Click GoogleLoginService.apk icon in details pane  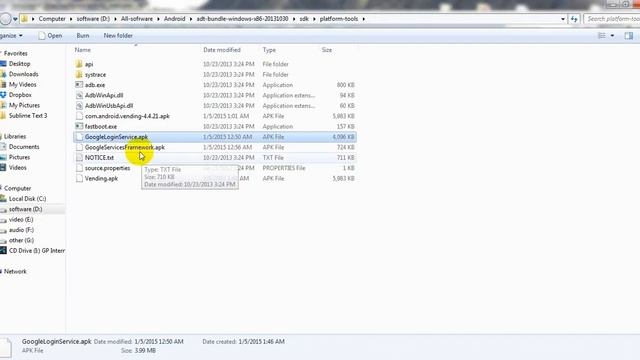point(6,347)
